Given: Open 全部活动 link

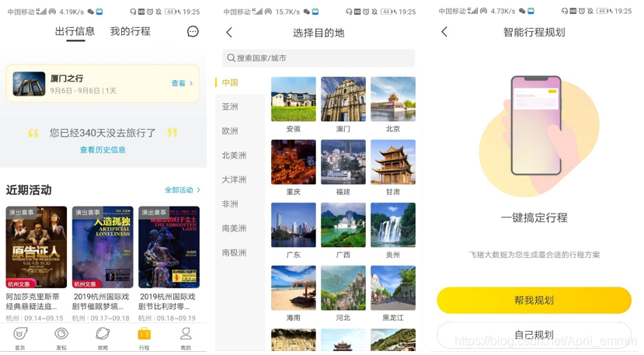Looking at the screenshot, I should pos(183,190).
